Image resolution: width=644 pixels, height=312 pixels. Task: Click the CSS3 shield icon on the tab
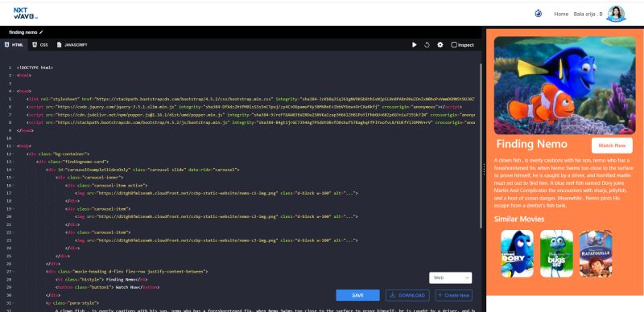point(35,44)
